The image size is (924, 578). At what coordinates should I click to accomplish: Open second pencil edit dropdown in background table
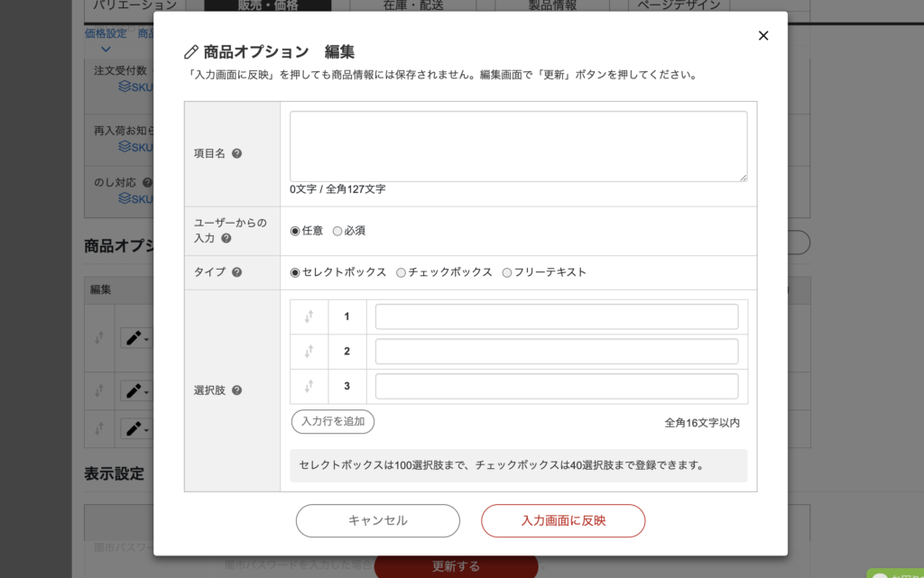pos(137,390)
